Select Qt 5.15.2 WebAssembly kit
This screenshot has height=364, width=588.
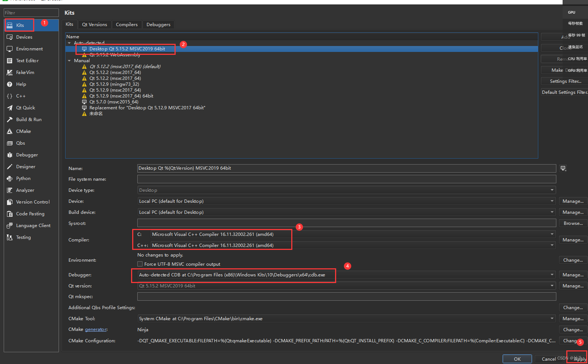tap(115, 55)
